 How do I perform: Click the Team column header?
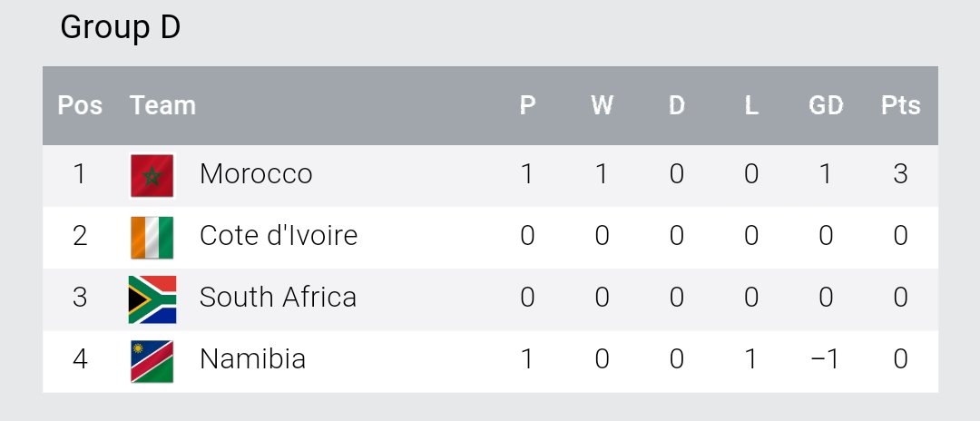[x=162, y=106]
